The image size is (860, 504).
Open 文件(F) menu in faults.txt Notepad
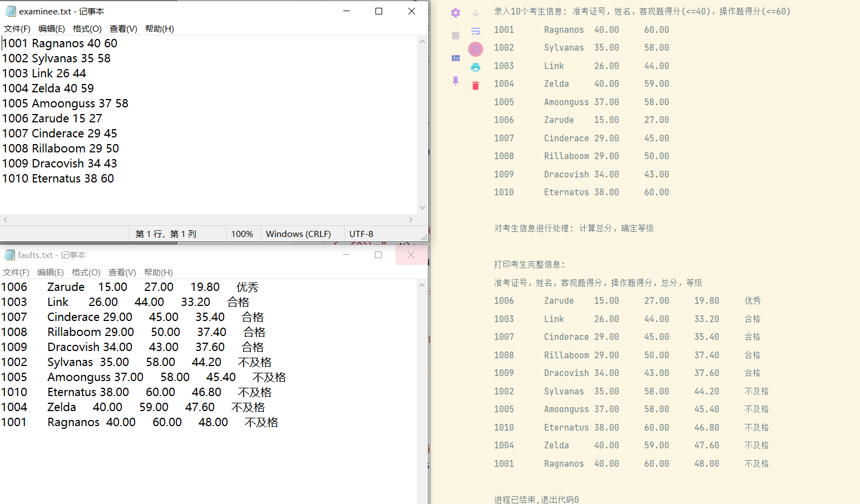pyautogui.click(x=16, y=272)
